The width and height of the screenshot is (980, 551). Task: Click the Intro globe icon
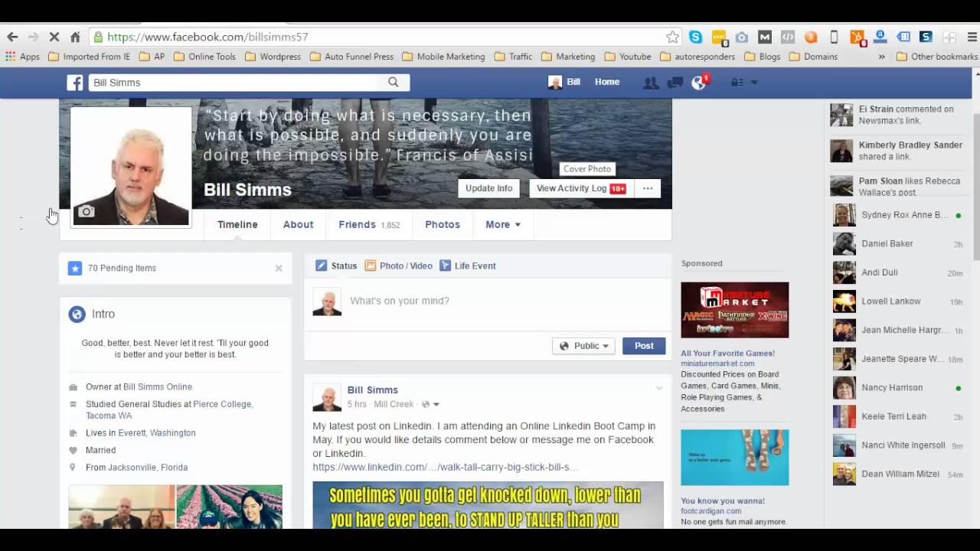pyautogui.click(x=77, y=314)
